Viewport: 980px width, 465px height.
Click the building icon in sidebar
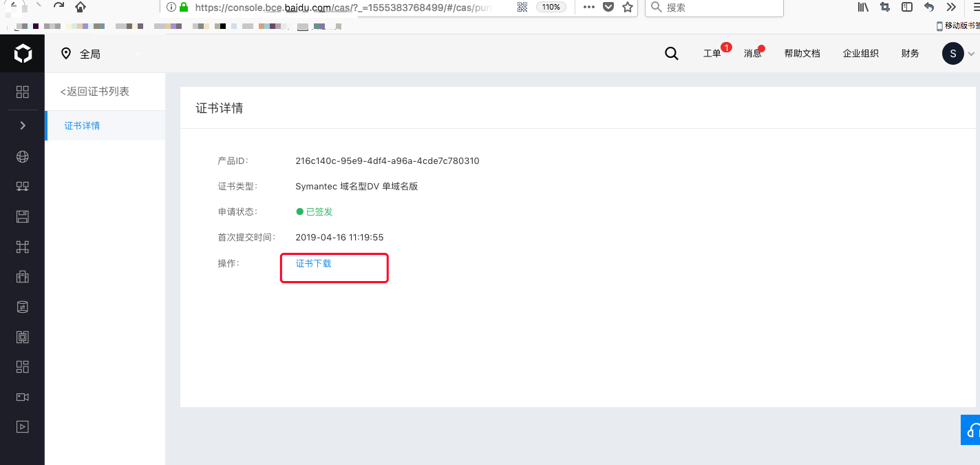(x=23, y=277)
